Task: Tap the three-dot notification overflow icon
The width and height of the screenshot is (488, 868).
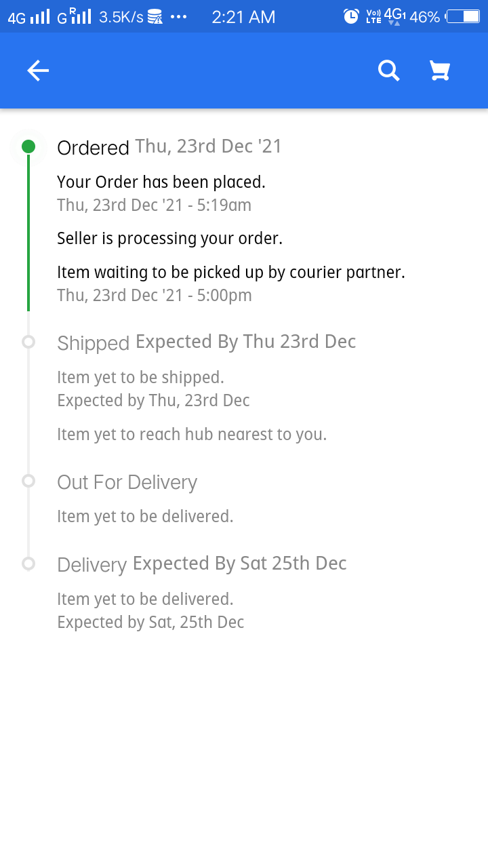Action: (x=178, y=17)
